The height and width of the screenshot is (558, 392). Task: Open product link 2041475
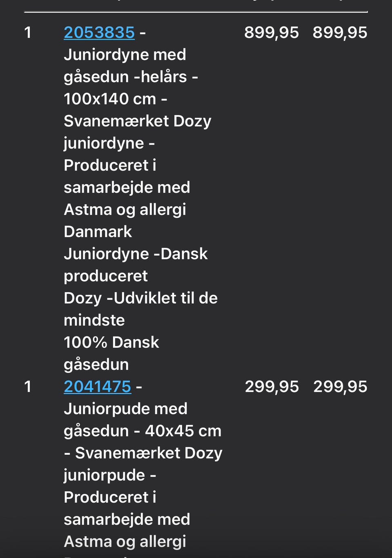98,387
